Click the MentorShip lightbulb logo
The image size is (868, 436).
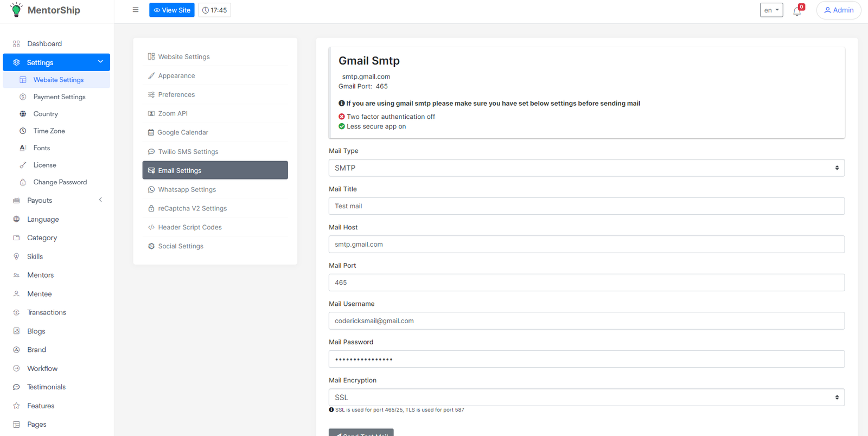[16, 10]
